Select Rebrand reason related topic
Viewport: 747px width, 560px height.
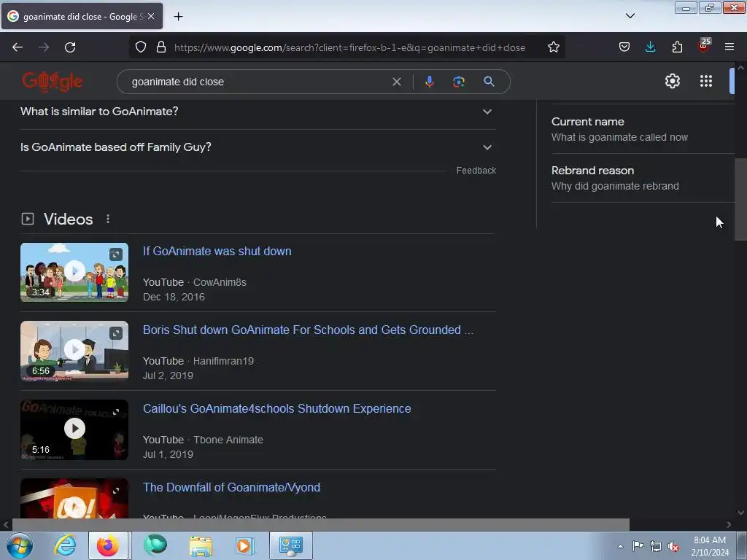(x=643, y=178)
